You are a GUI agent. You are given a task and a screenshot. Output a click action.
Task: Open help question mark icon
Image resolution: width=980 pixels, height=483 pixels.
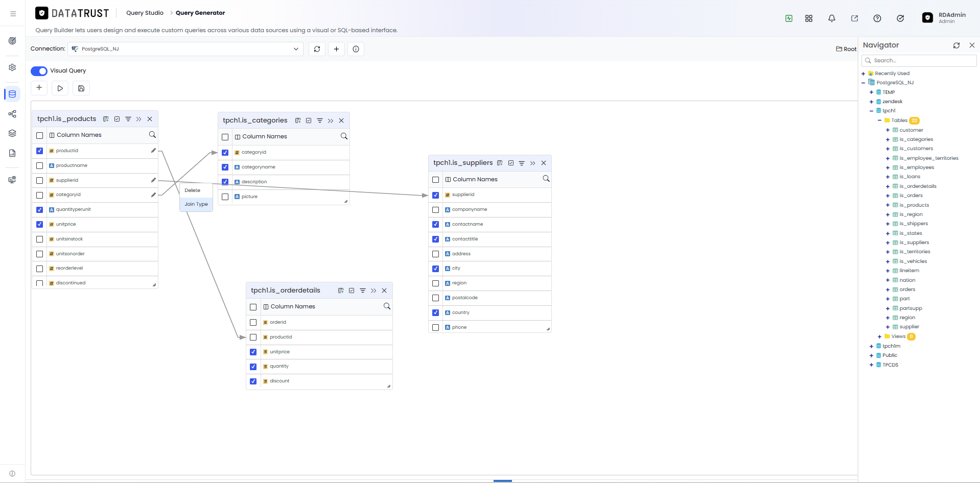coord(877,18)
